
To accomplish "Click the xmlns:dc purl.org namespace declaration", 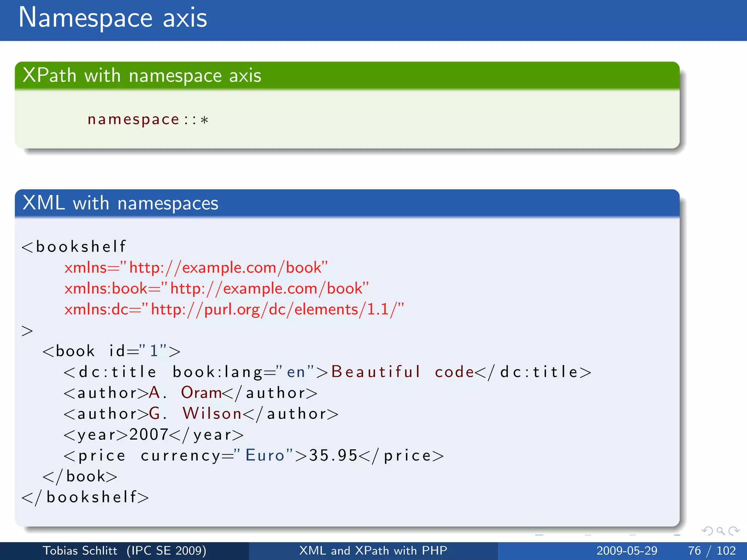I will tap(234, 310).
